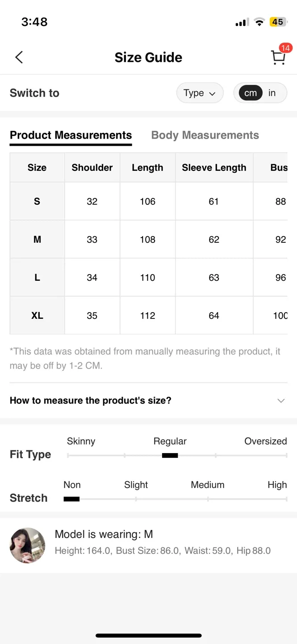Image resolution: width=297 pixels, height=644 pixels.
Task: Tap the Wi-Fi status icon
Action: 259,22
